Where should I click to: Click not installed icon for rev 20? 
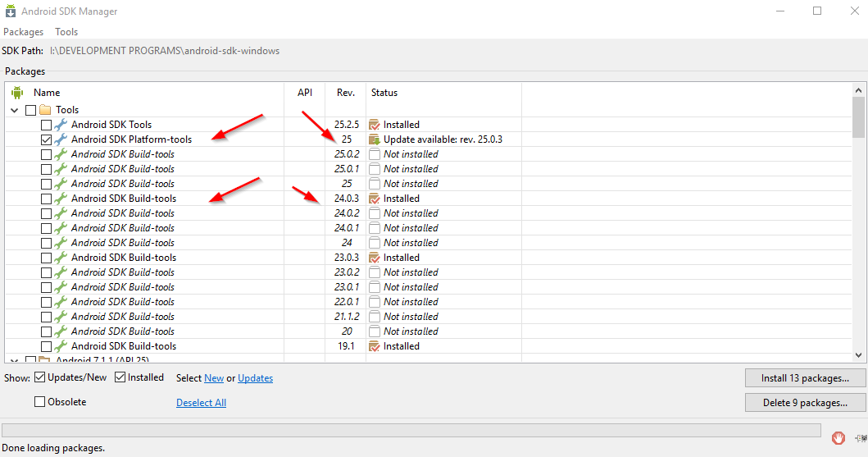[375, 331]
